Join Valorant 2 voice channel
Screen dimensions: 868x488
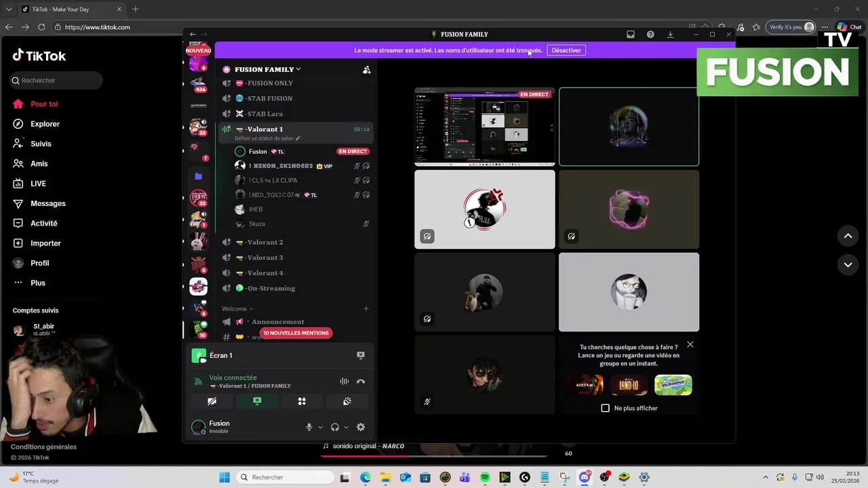(295, 242)
